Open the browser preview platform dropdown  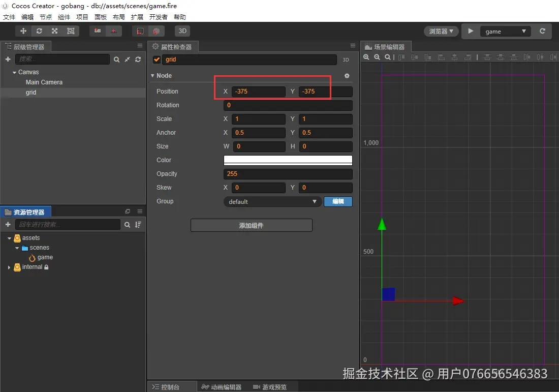(441, 32)
